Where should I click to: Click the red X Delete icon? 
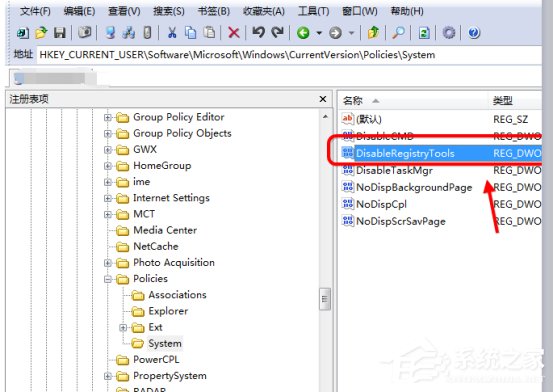234,33
